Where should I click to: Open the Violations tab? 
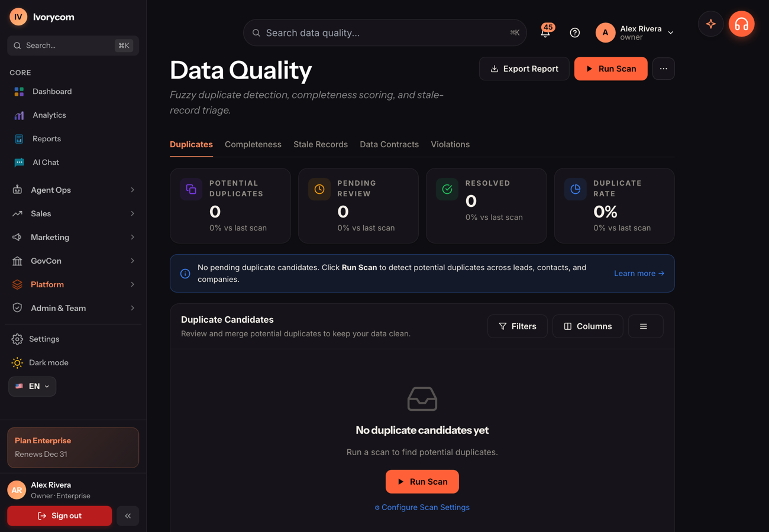450,144
